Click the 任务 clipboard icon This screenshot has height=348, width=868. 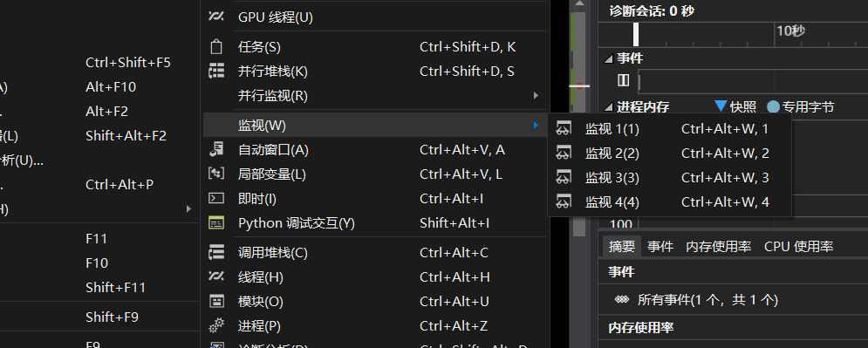tap(215, 47)
